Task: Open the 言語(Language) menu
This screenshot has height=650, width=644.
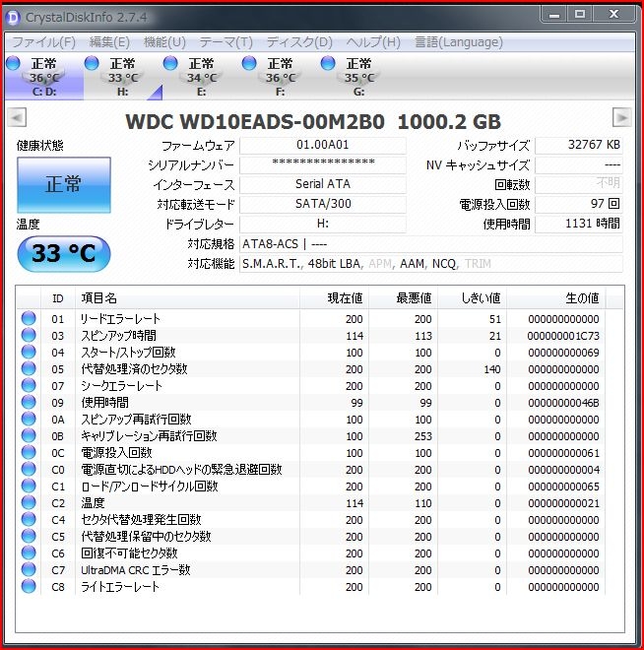Action: point(459,42)
